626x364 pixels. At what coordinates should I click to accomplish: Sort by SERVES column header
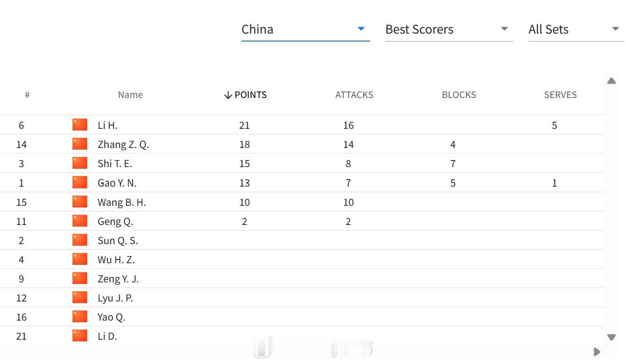coord(560,95)
